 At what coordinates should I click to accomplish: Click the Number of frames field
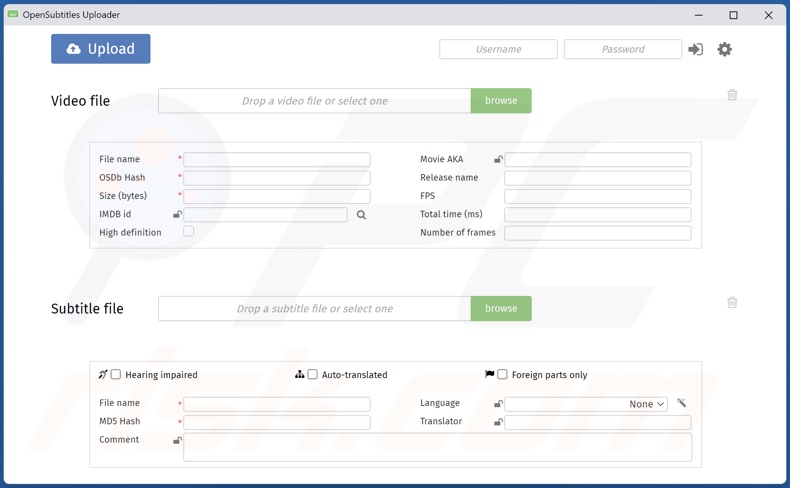[598, 233]
